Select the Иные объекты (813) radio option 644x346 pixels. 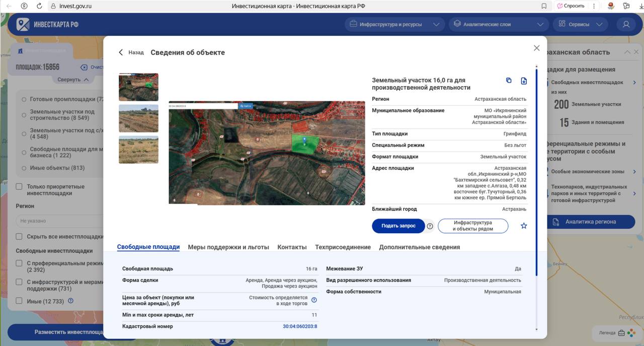24,168
